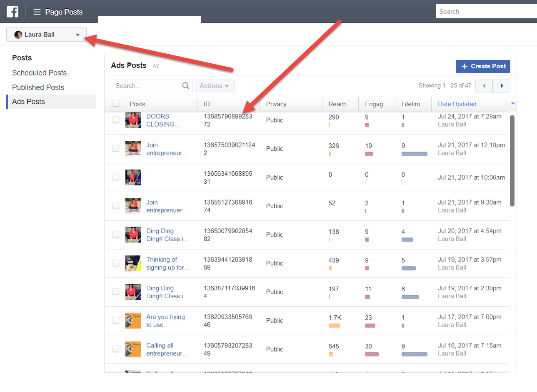The image size is (537, 392).
Task: Check the box for the Jul 20 Ding Ding post
Action: pyautogui.click(x=116, y=235)
